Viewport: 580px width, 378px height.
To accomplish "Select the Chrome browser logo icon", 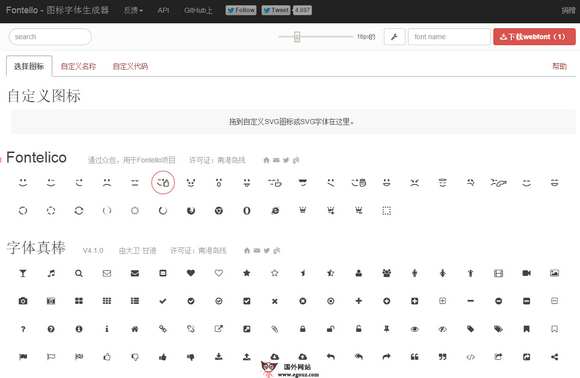I will tap(219, 210).
